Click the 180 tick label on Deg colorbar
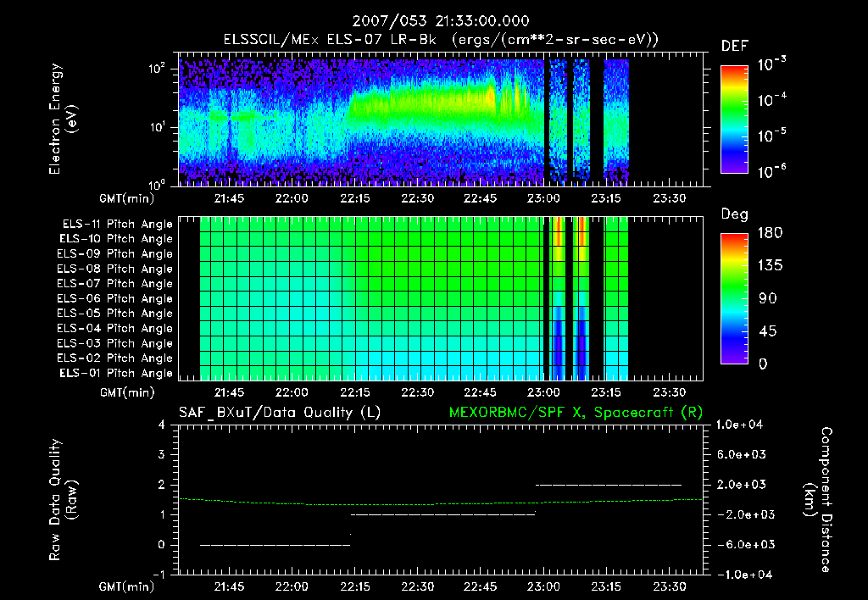This screenshot has width=868, height=600. [771, 233]
